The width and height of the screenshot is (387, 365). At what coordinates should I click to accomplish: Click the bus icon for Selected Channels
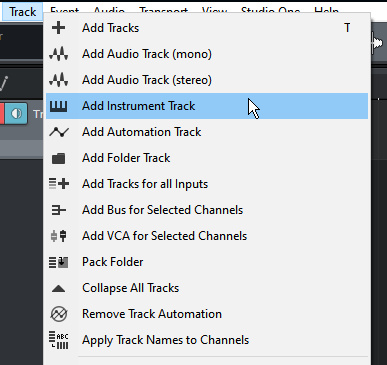[59, 210]
